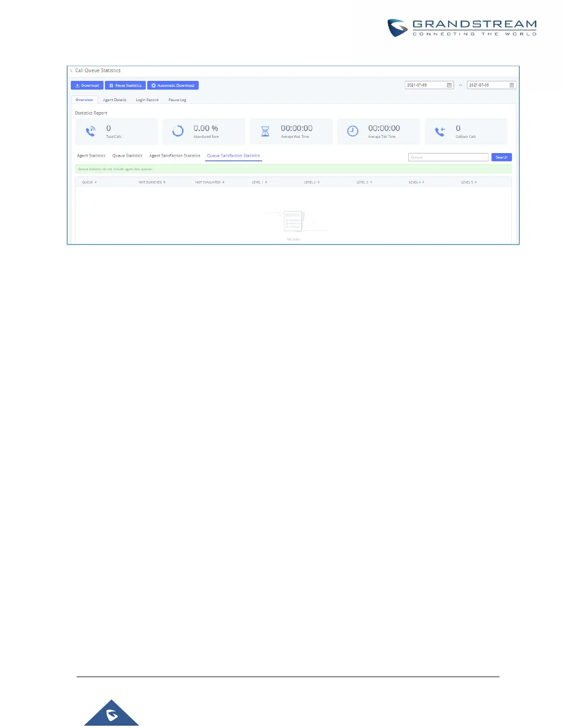Click the Average Talk Time clock icon
The image size is (563, 728).
click(x=353, y=131)
